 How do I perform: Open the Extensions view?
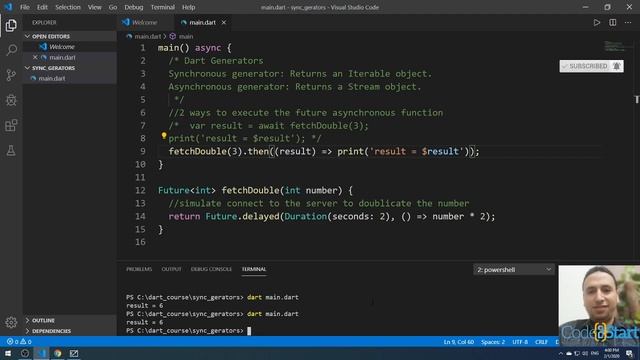tap(11, 125)
